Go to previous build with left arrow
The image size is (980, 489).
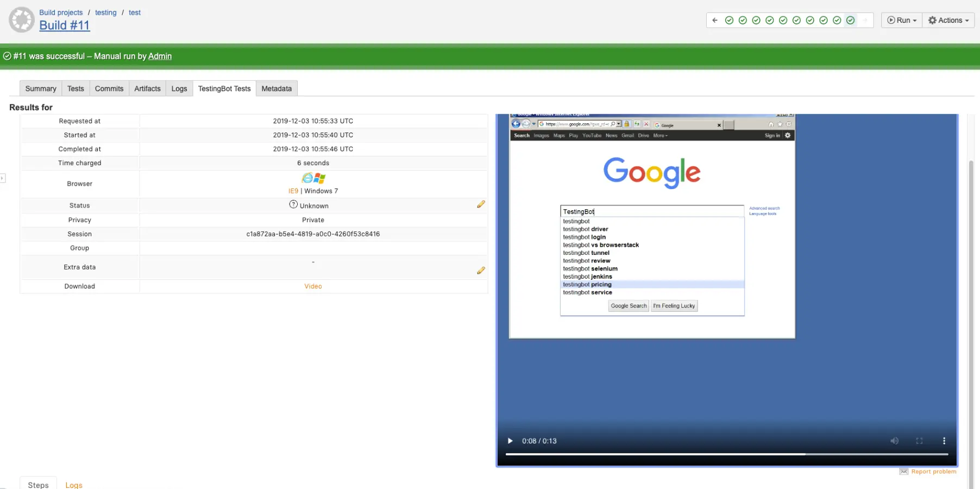click(715, 20)
